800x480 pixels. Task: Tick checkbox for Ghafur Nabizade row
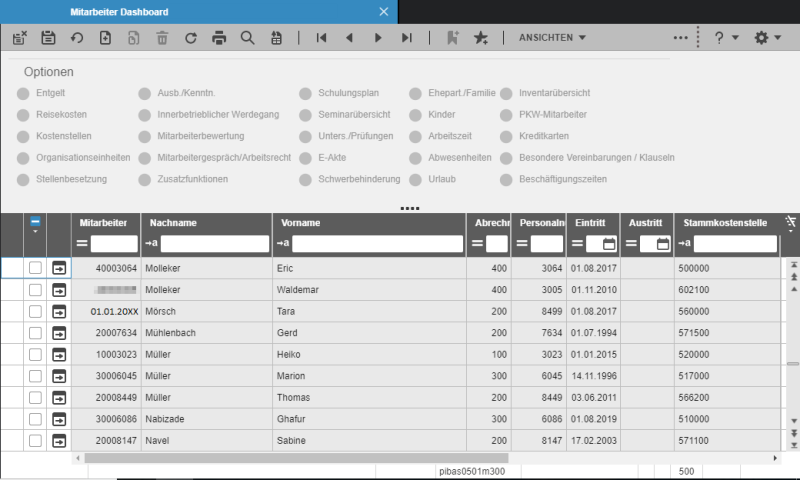coord(35,419)
